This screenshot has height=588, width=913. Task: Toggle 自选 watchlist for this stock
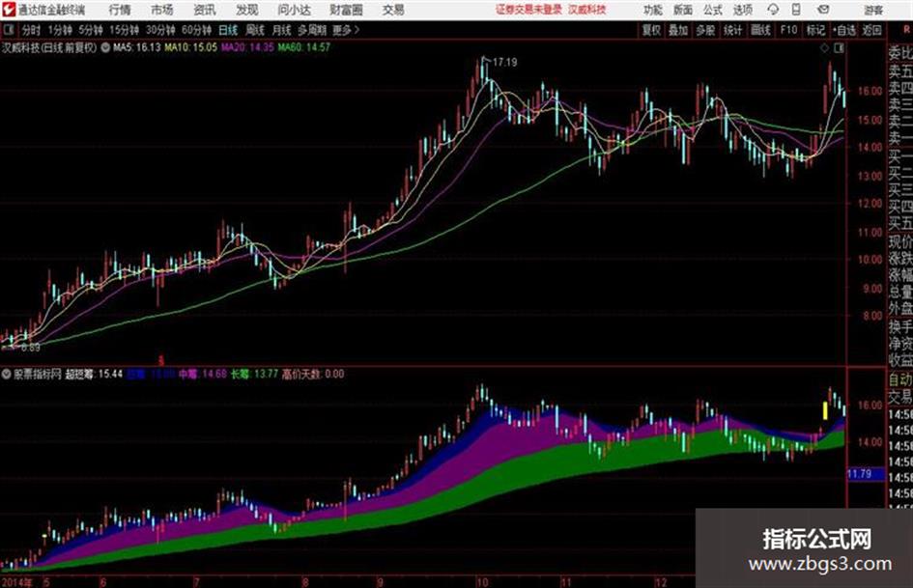click(x=844, y=30)
